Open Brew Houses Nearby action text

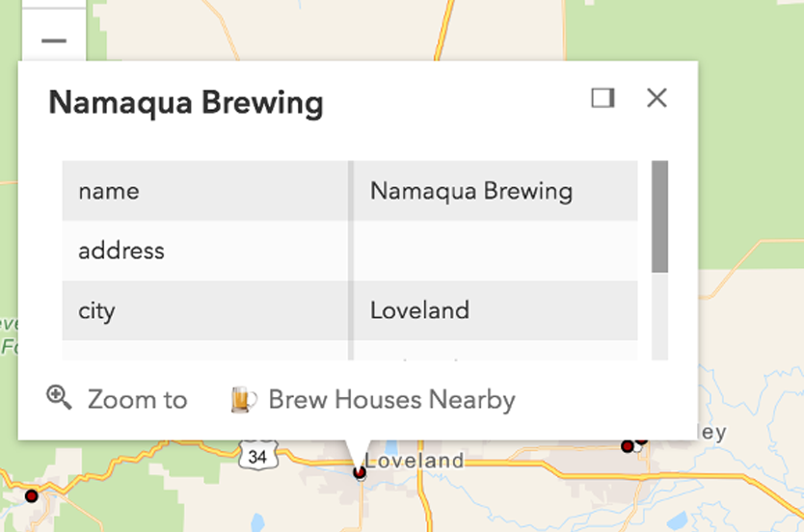tap(391, 399)
